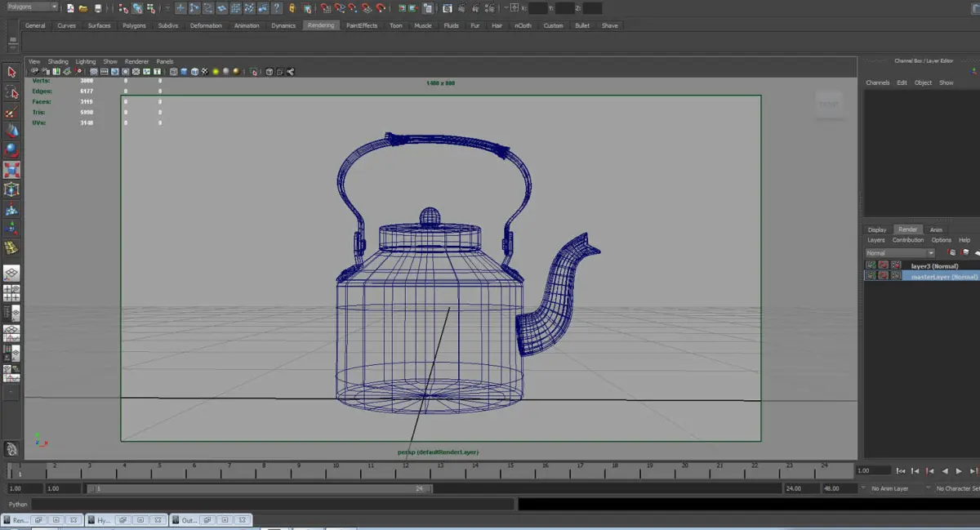Viewport: 980px width, 530px height.
Task: Click the X coordinate input field
Action: (x=538, y=8)
